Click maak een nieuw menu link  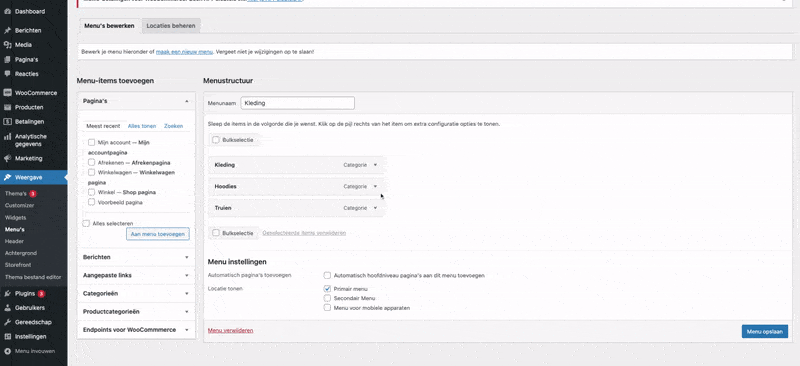coord(184,52)
